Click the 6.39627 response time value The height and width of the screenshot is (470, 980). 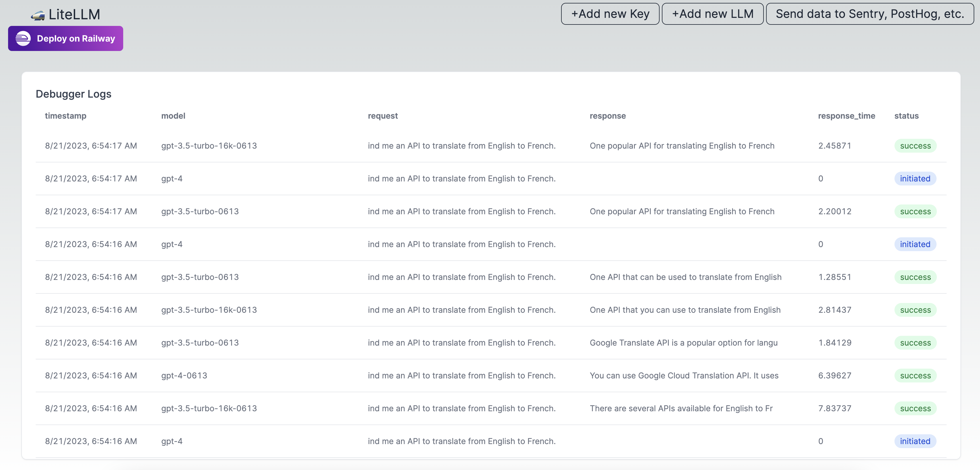pyautogui.click(x=834, y=376)
